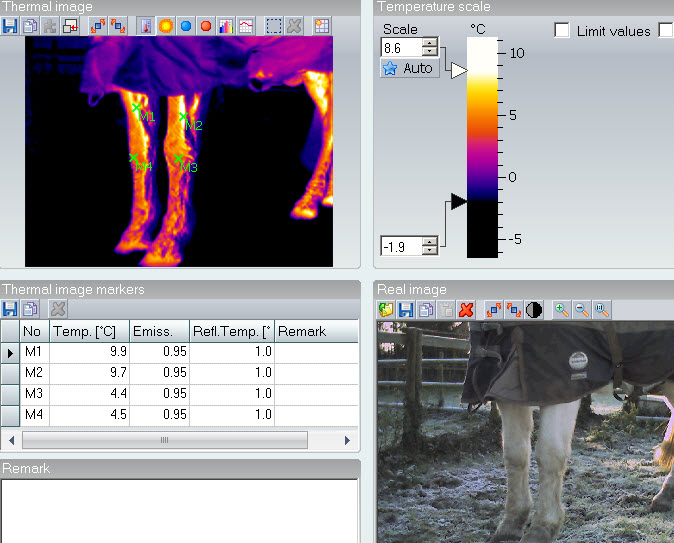Copy the thermal image to clipboard
Screen dimensions: 674x543
click(30, 26)
